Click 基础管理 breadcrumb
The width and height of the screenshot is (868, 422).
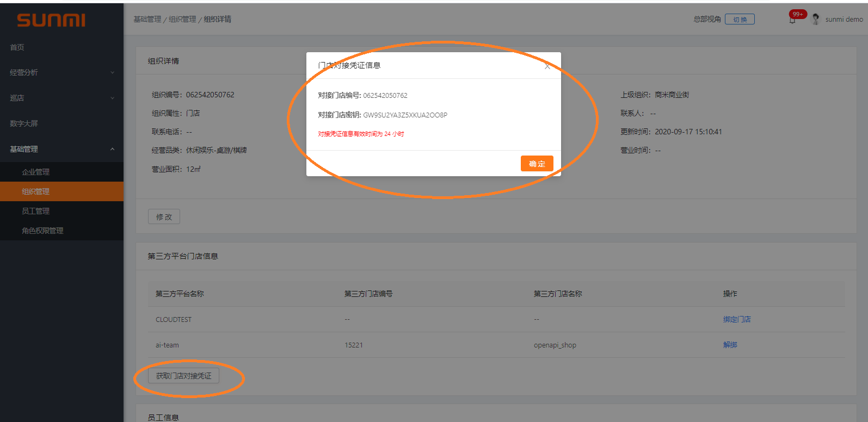click(x=147, y=19)
